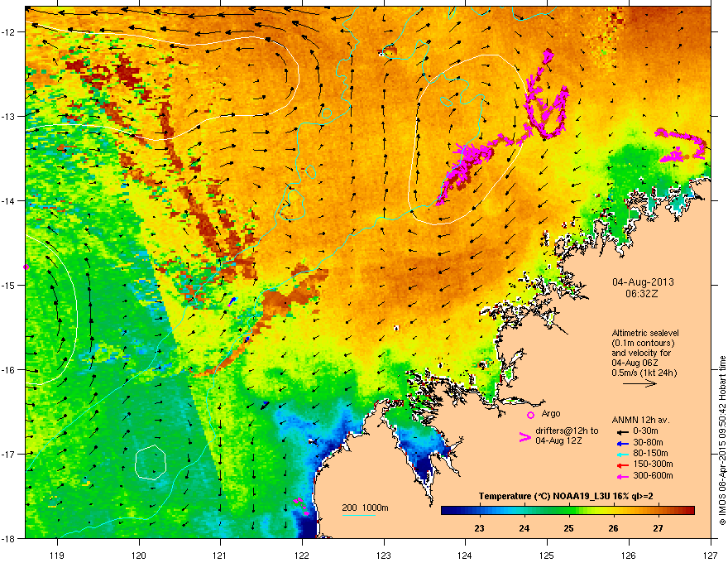Click the dark blue end of temperature colorbar

[447, 511]
